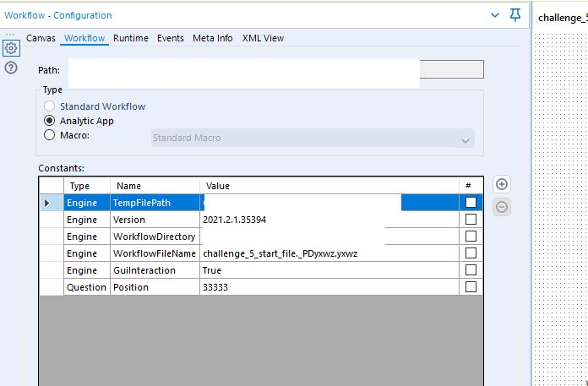Select version value 2021.2.1.35394
The width and height of the screenshot is (588, 386).
[x=329, y=220]
